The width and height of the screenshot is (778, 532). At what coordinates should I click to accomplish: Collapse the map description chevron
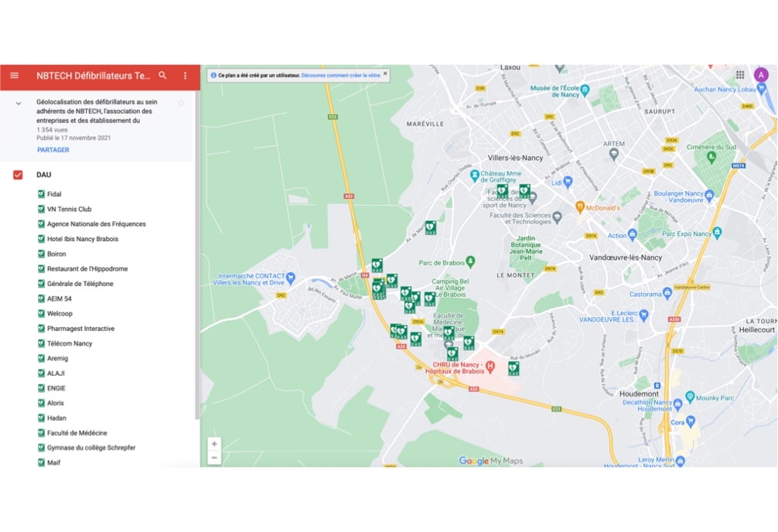(x=18, y=103)
